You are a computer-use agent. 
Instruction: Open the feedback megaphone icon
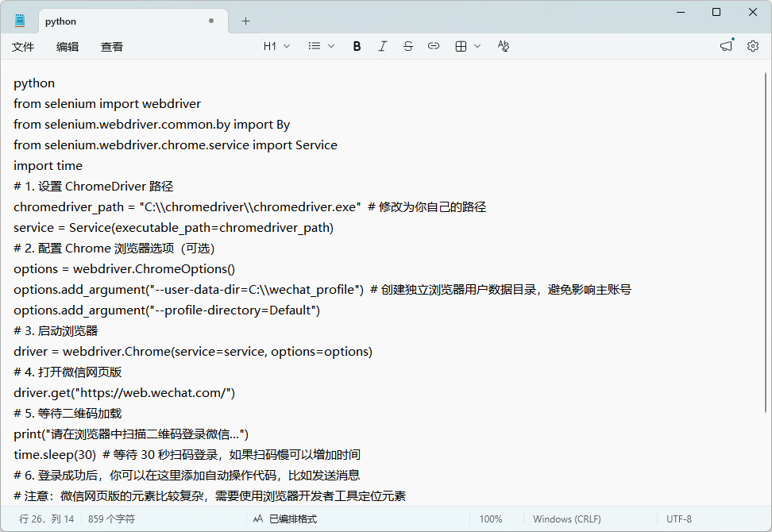click(x=726, y=46)
